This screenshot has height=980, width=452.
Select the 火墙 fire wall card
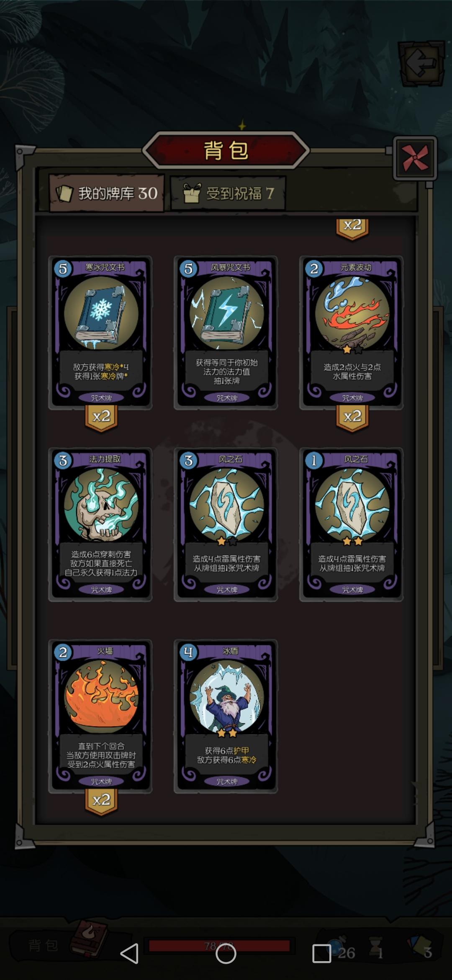pos(100,716)
